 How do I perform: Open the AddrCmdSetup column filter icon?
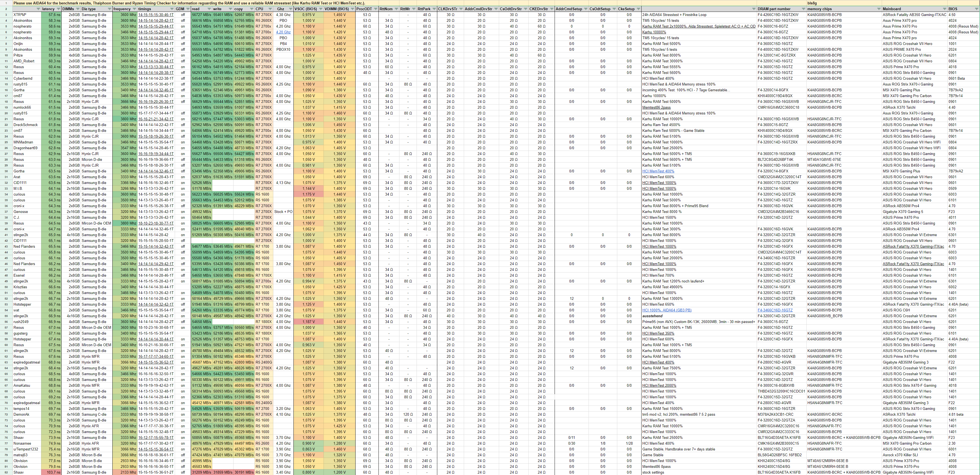586,9
